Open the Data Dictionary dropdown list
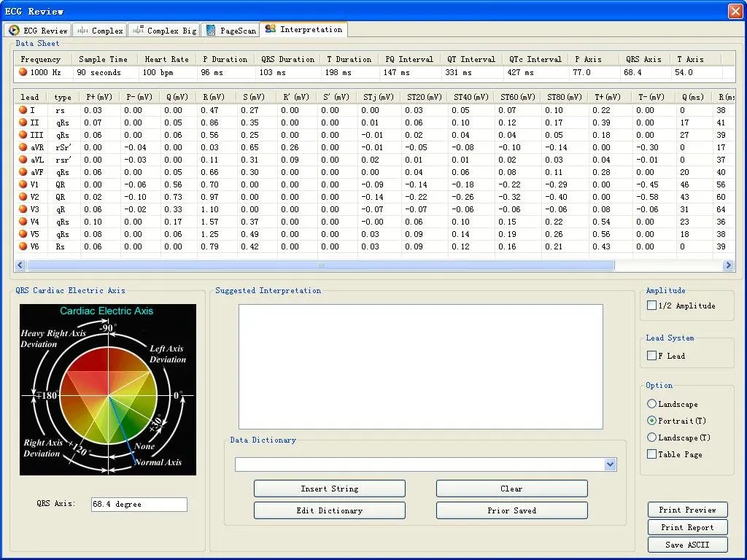Screen dimensions: 747x560 610,464
